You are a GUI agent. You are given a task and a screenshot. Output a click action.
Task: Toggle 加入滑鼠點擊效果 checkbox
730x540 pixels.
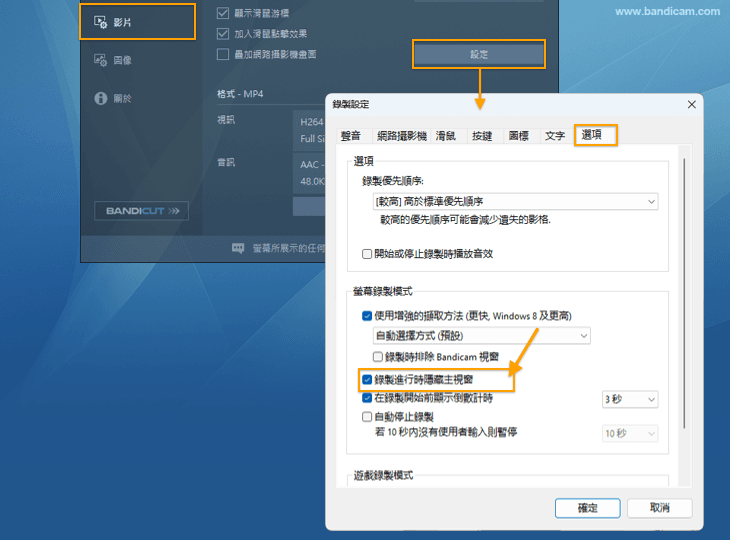click(x=223, y=34)
